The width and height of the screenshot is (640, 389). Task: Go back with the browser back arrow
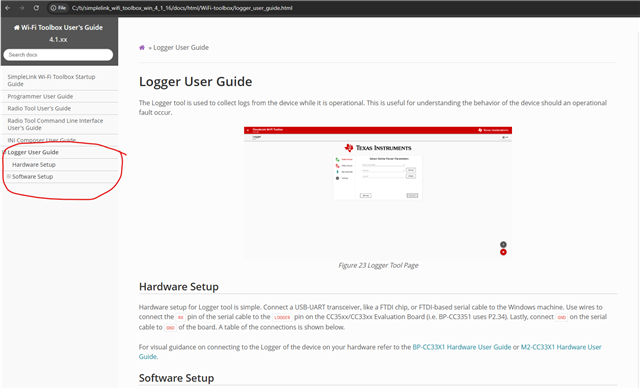click(7, 8)
